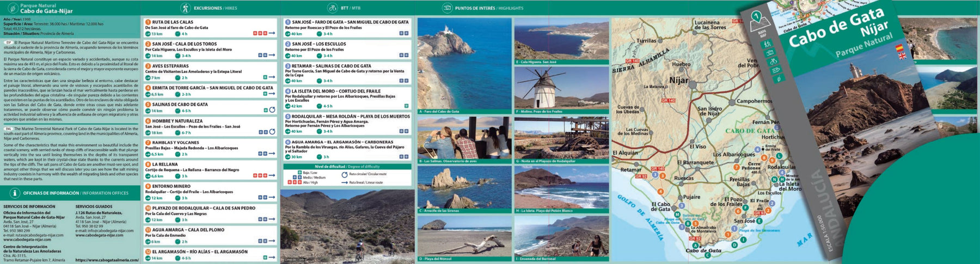Click the linear route arrow on Ruta de las Calas
This screenshot has height=264, width=980.
click(x=272, y=33)
